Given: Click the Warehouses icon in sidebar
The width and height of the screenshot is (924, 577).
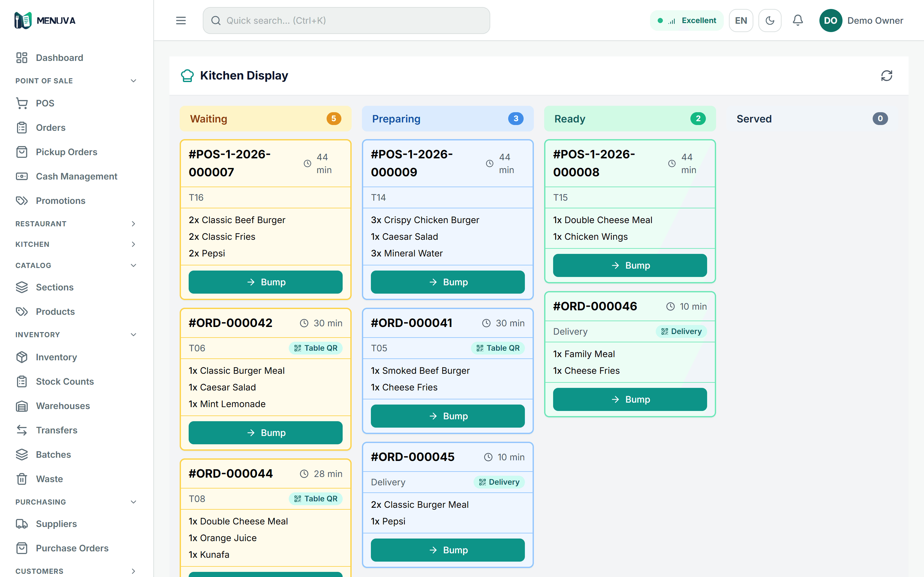Looking at the screenshot, I should coord(22,406).
